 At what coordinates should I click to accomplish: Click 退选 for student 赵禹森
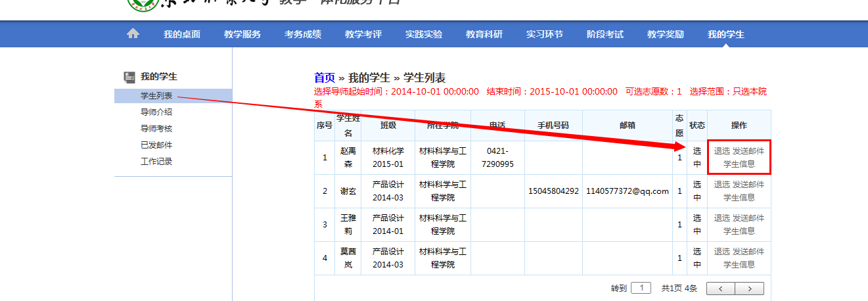click(x=721, y=151)
